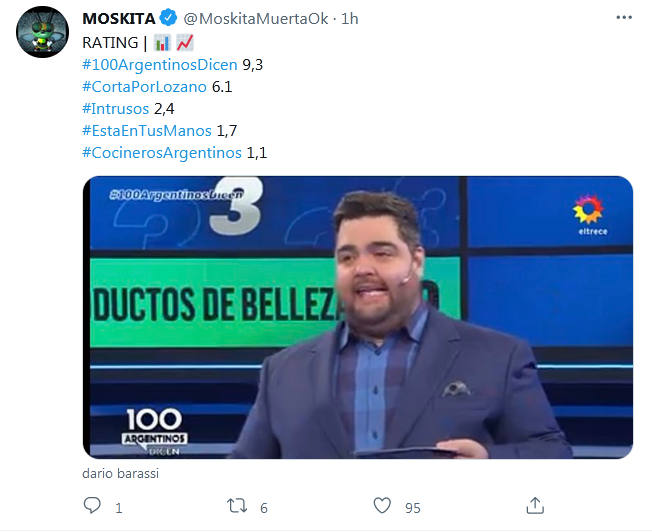Image resolution: width=652 pixels, height=532 pixels.
Task: Open the embedded video thumbnail
Action: pos(358,317)
